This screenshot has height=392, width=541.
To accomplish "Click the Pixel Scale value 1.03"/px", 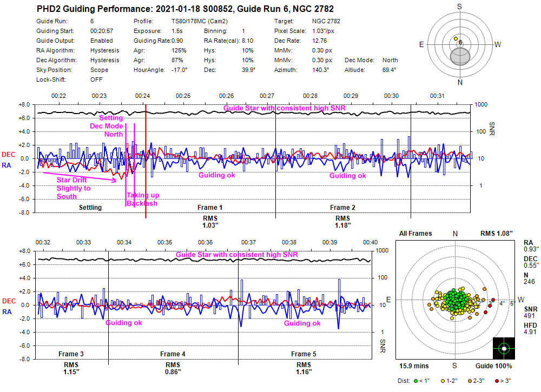I will 324,31.
